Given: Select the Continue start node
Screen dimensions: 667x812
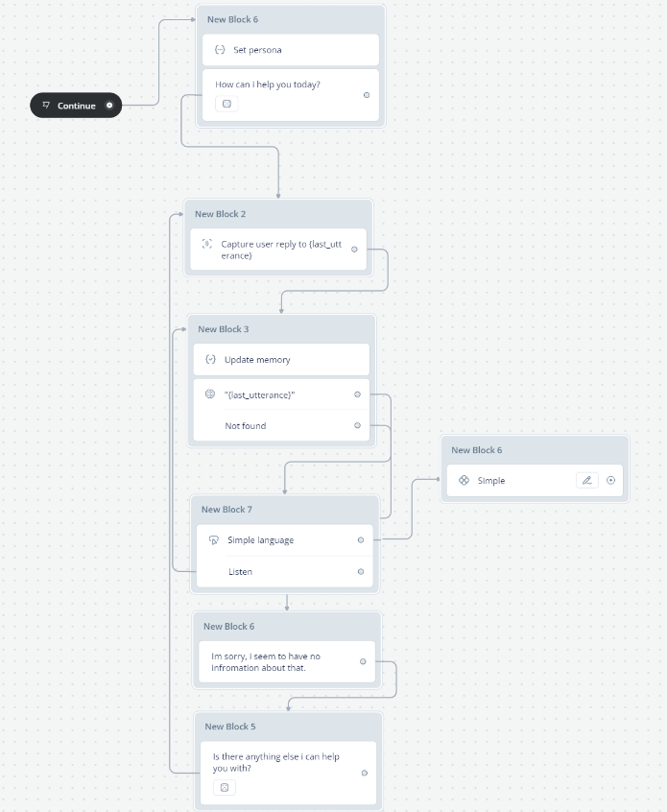Looking at the screenshot, I should (76, 106).
